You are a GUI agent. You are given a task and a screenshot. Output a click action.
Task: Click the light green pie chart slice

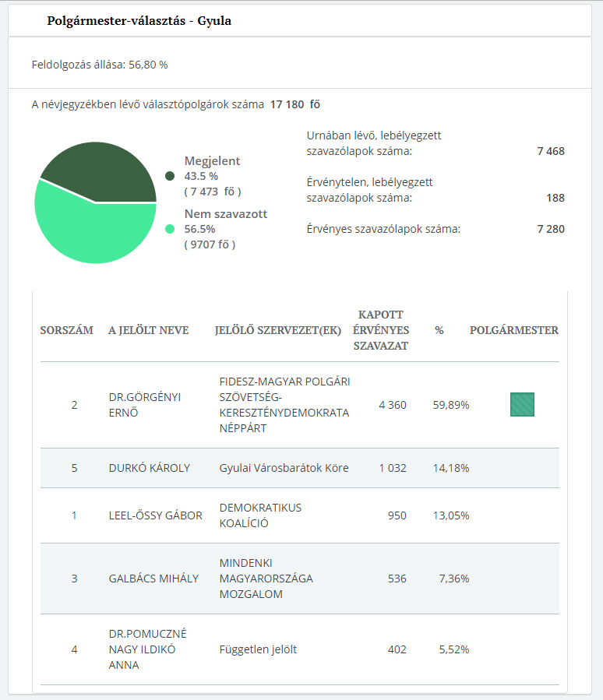(x=93, y=230)
